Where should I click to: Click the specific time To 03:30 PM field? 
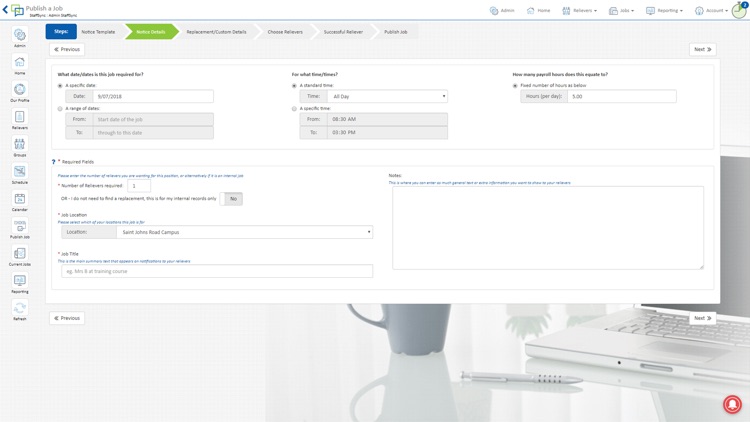tap(387, 133)
